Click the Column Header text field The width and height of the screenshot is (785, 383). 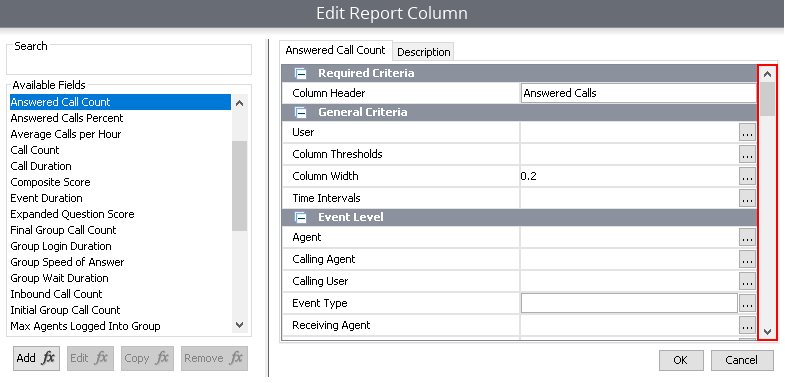coord(638,93)
